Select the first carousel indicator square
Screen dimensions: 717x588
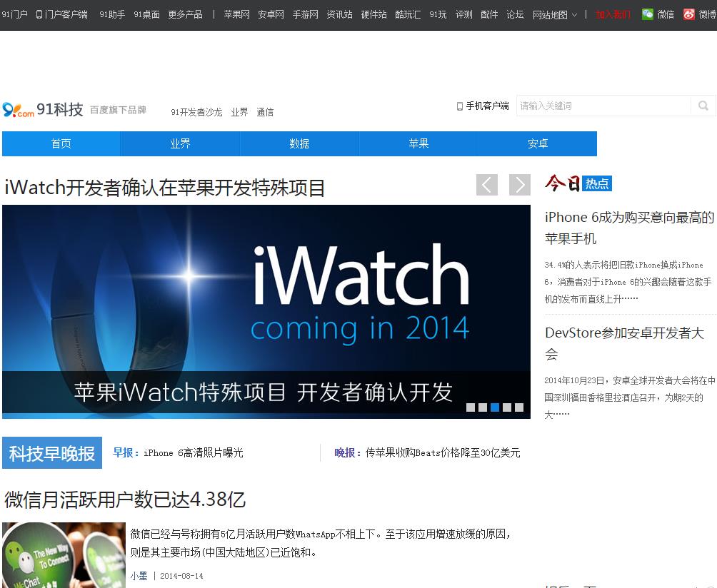coord(470,407)
